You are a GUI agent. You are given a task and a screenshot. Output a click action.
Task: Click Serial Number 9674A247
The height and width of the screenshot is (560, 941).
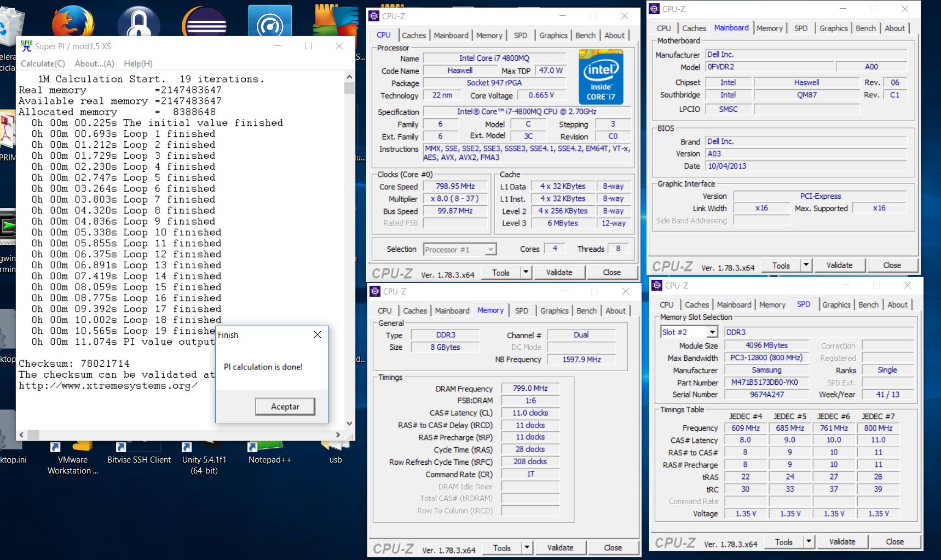click(x=766, y=394)
